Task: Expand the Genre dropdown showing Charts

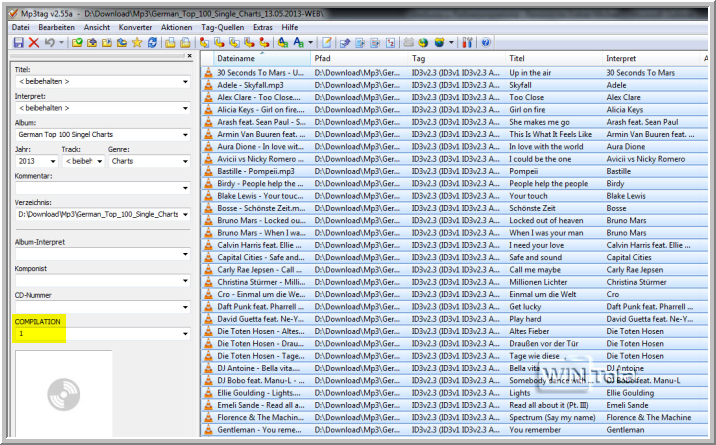Action: point(185,161)
